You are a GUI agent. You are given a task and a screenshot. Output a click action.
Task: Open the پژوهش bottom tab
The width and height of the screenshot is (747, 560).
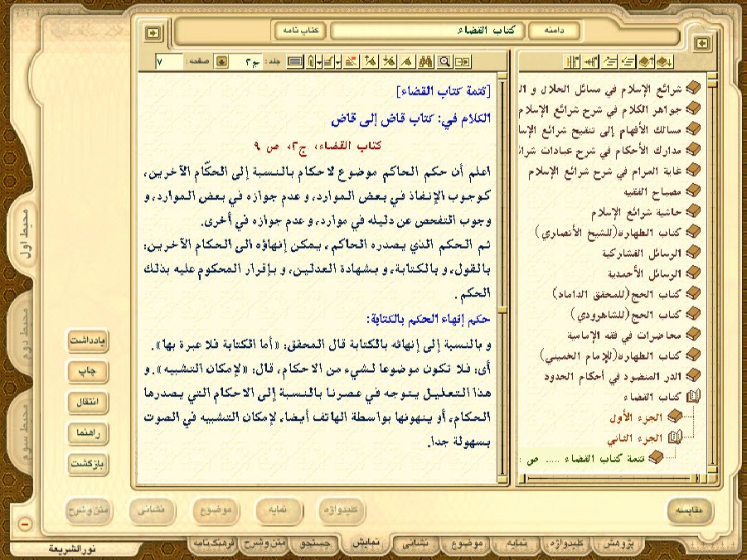618,543
